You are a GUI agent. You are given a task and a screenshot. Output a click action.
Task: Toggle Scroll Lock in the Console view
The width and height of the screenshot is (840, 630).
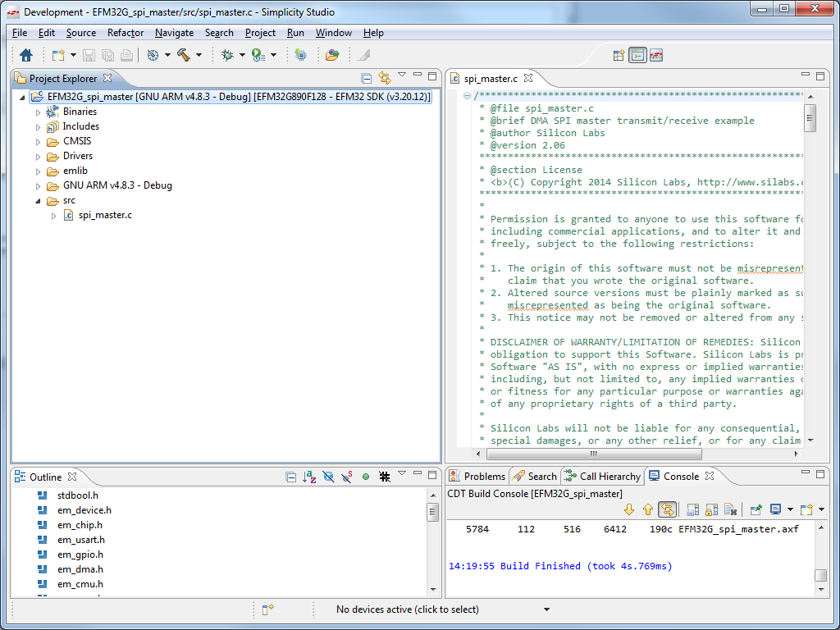tap(710, 509)
